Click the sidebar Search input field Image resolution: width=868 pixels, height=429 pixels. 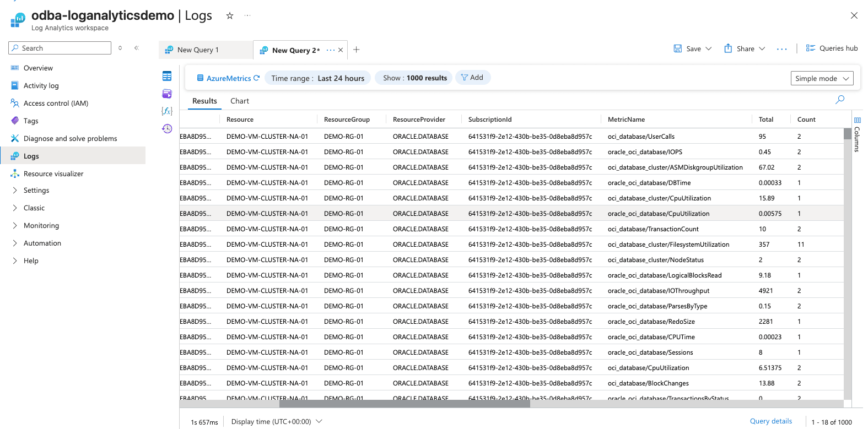[x=60, y=48]
